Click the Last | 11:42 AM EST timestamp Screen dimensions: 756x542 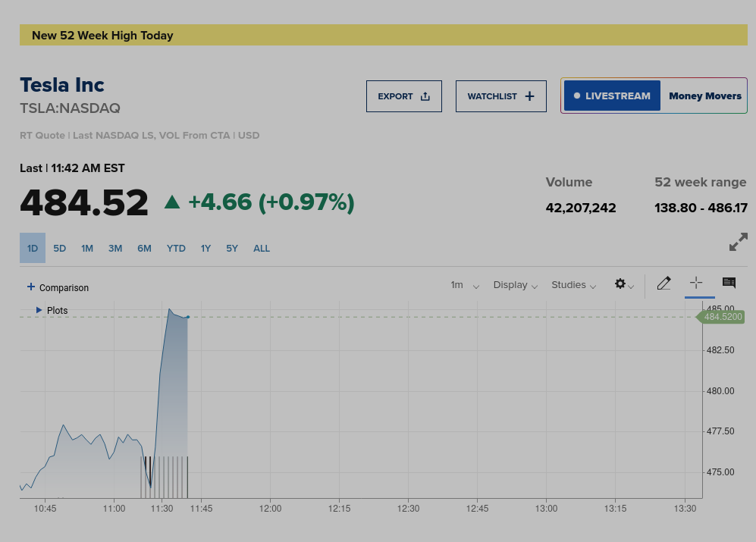(x=72, y=168)
